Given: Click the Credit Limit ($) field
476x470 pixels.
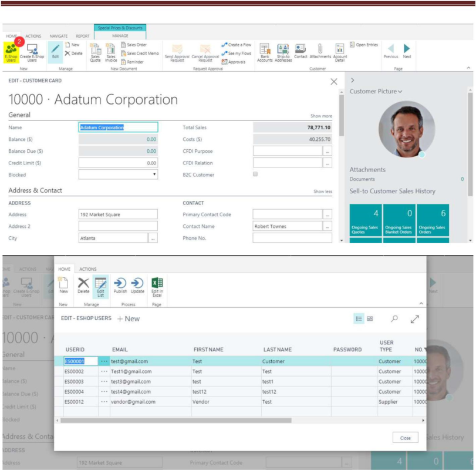Looking at the screenshot, I should pyautogui.click(x=118, y=163).
